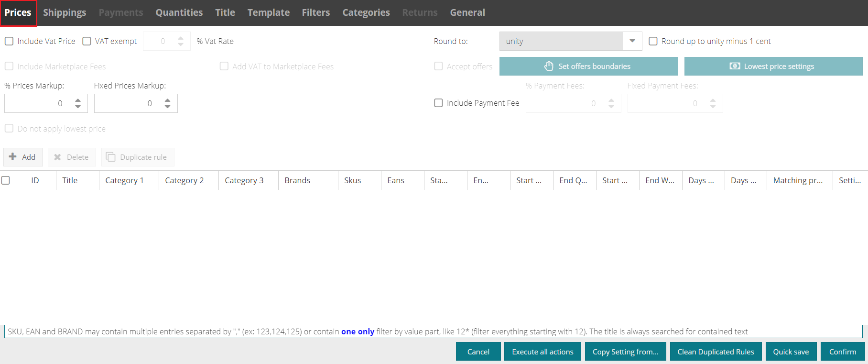The image size is (868, 364).
Task: Click the Confirm button
Action: point(842,352)
